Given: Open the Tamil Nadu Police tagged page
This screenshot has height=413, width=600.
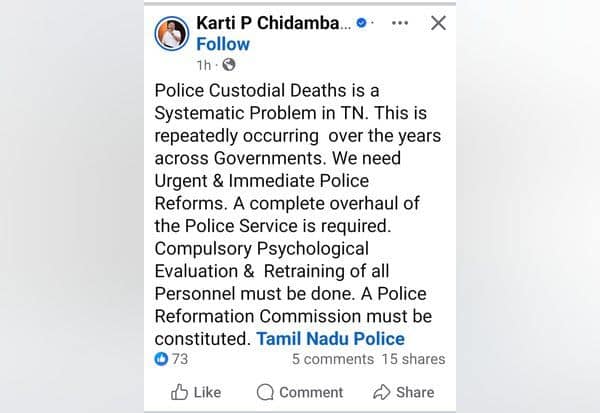Looking at the screenshot, I should [331, 338].
